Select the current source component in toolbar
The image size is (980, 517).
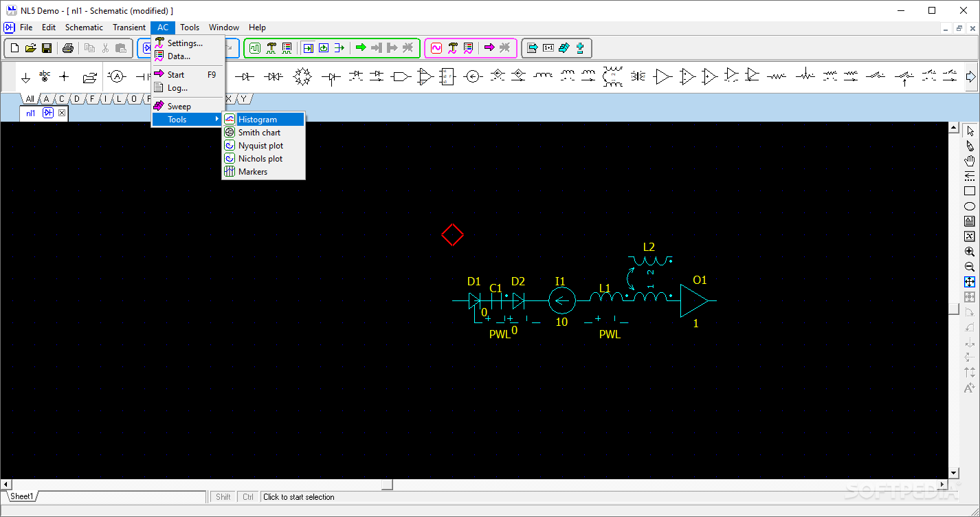472,77
